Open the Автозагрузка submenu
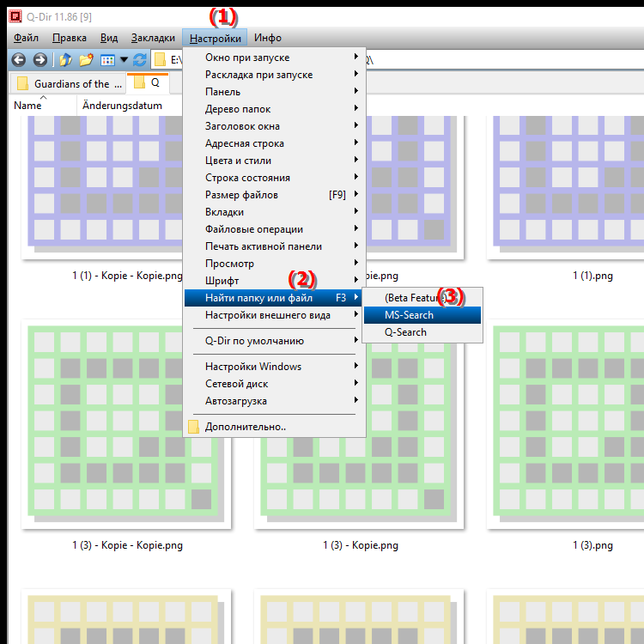Viewport: 644px width, 644px height. (x=274, y=401)
